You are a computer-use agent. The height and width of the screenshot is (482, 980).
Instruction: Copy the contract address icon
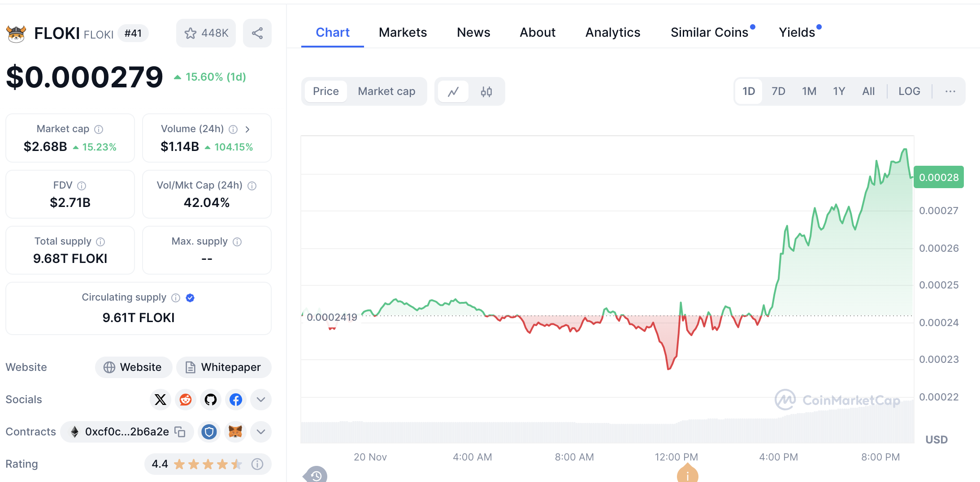tap(180, 431)
